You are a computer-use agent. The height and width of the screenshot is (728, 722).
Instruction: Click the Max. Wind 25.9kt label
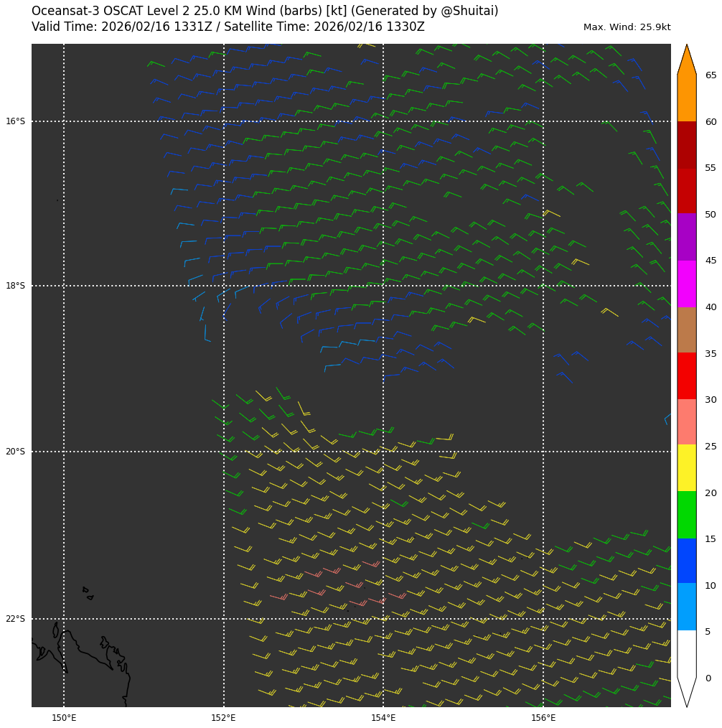627,27
